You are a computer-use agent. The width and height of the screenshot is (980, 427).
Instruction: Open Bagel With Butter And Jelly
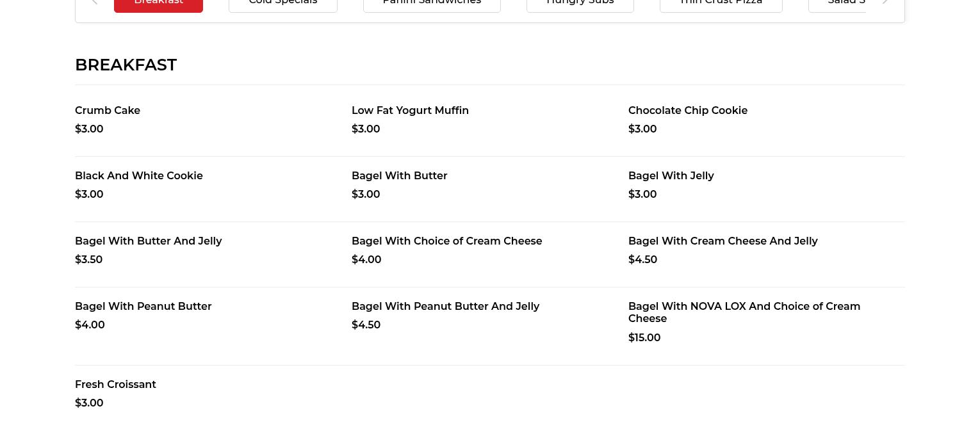[x=148, y=241]
